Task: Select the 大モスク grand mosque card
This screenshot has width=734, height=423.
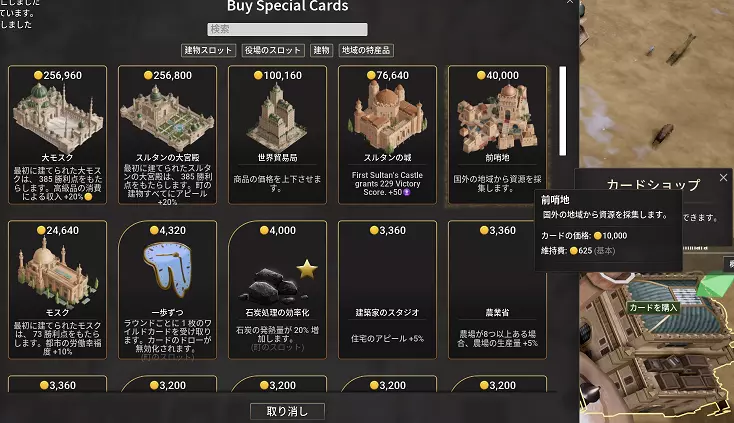Action: coord(58,135)
